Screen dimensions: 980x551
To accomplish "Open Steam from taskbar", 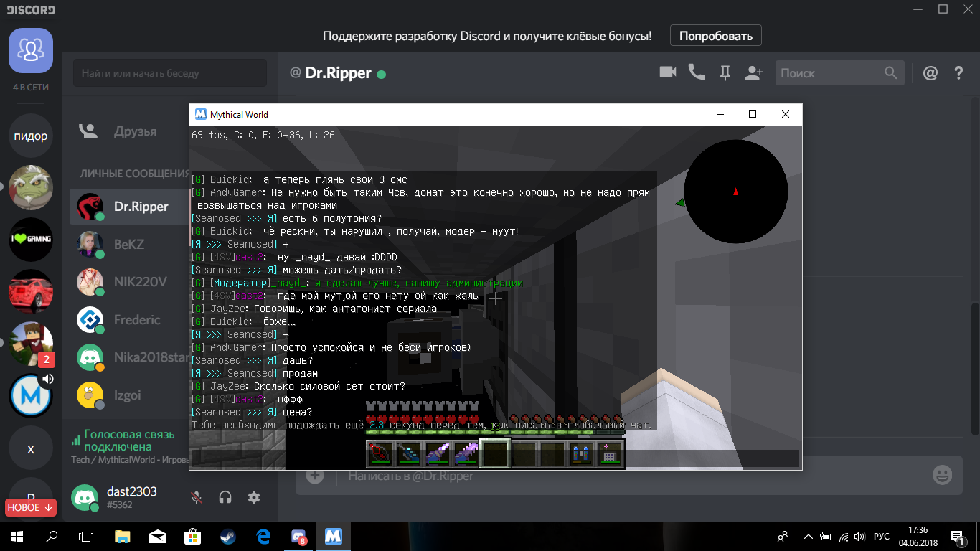I will 228,536.
